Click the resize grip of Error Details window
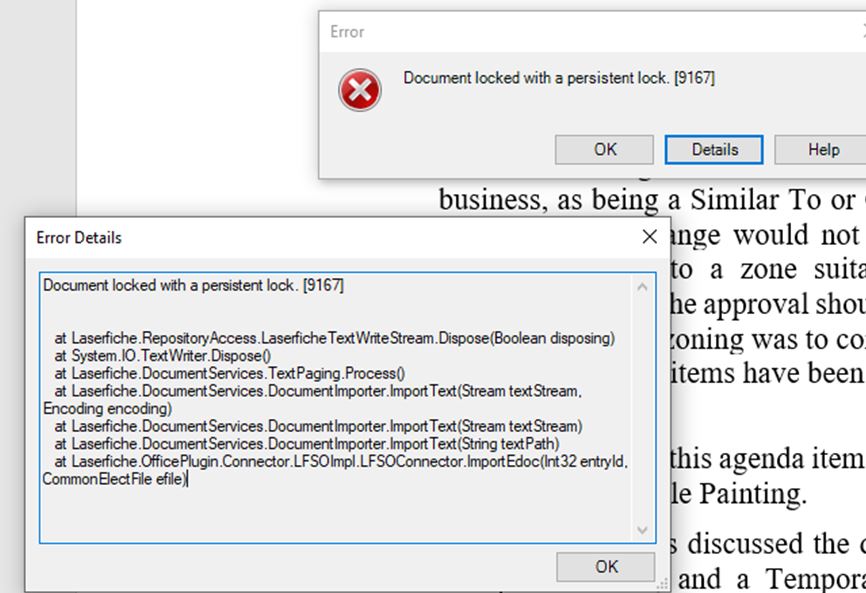Viewport: 866px width, 593px height. tap(662, 584)
